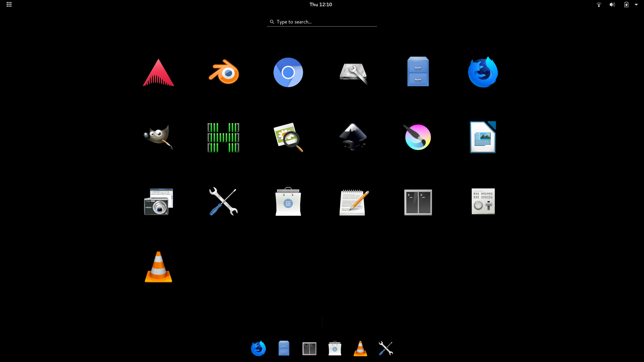Click the battery status indicator
644x362 pixels.
click(626, 4)
